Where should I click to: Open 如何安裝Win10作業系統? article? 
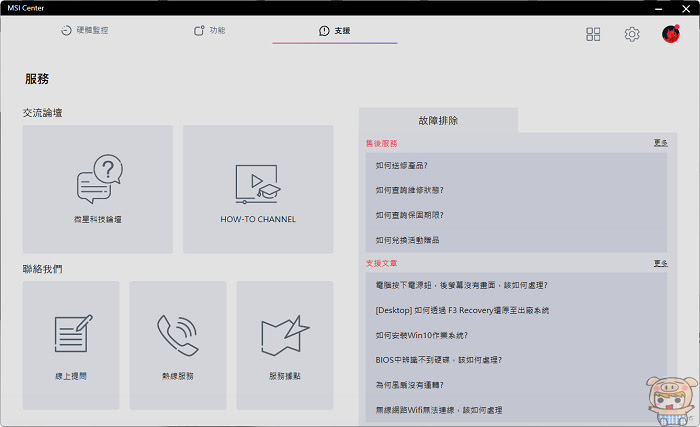421,335
